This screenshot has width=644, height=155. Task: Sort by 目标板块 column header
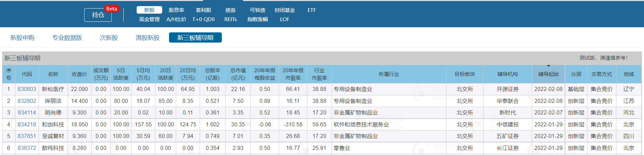pyautogui.click(x=465, y=74)
